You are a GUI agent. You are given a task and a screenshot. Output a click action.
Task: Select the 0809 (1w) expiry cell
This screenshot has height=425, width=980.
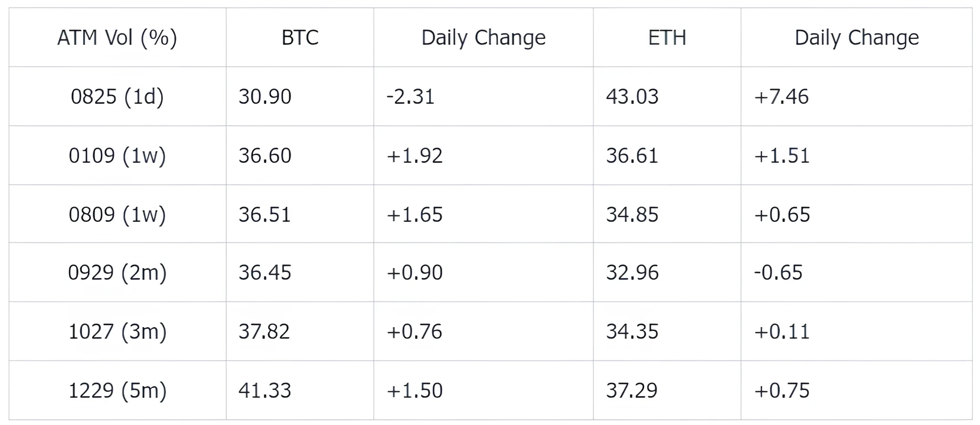[x=117, y=214]
